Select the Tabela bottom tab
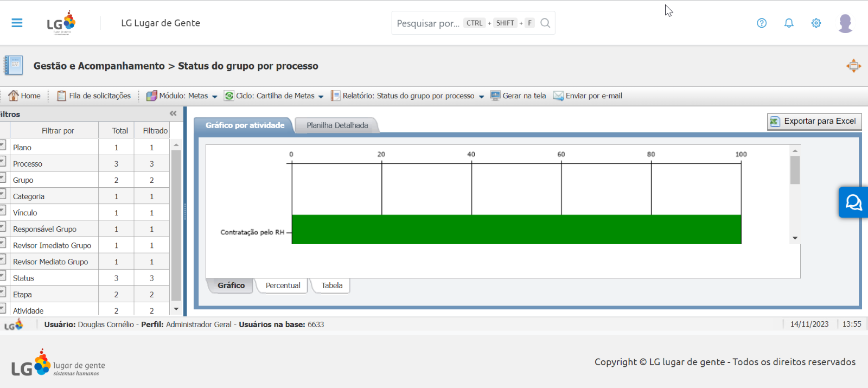This screenshot has width=868, height=388. 331,285
